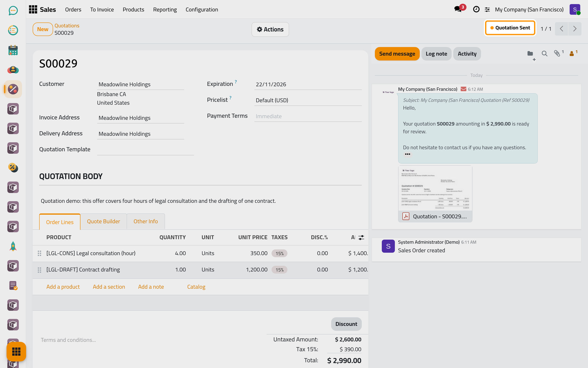The width and height of the screenshot is (588, 368).
Task: Click the Terms and conditions field
Action: point(150,340)
